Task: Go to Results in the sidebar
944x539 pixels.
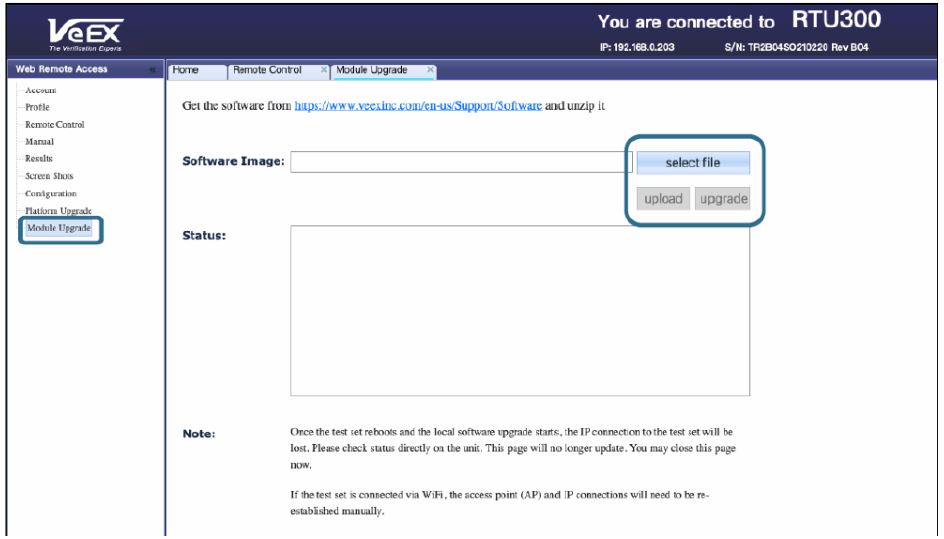Action: [39, 159]
